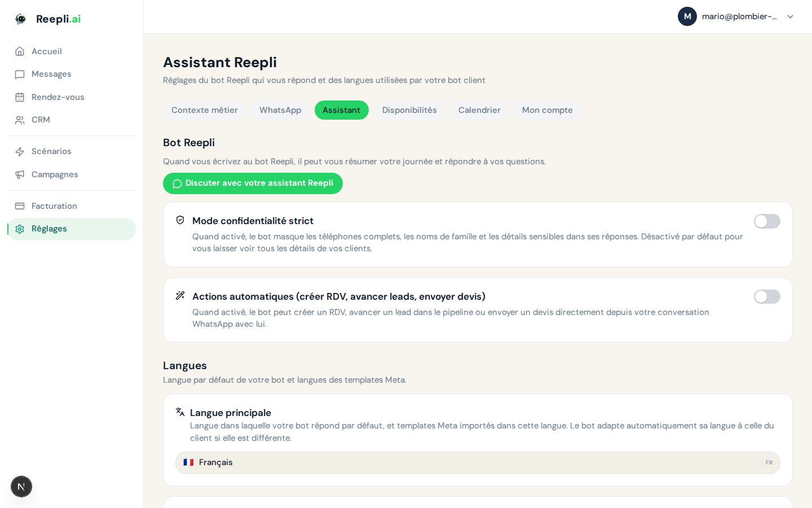
Task: Click the round N badge in the bottom corner
Action: point(21,487)
